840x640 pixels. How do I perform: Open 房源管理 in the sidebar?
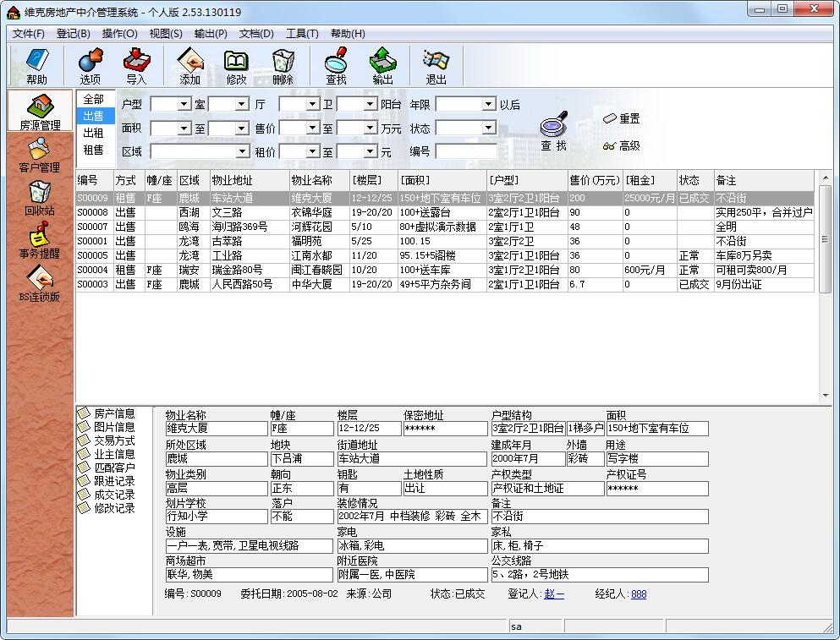coord(40,111)
